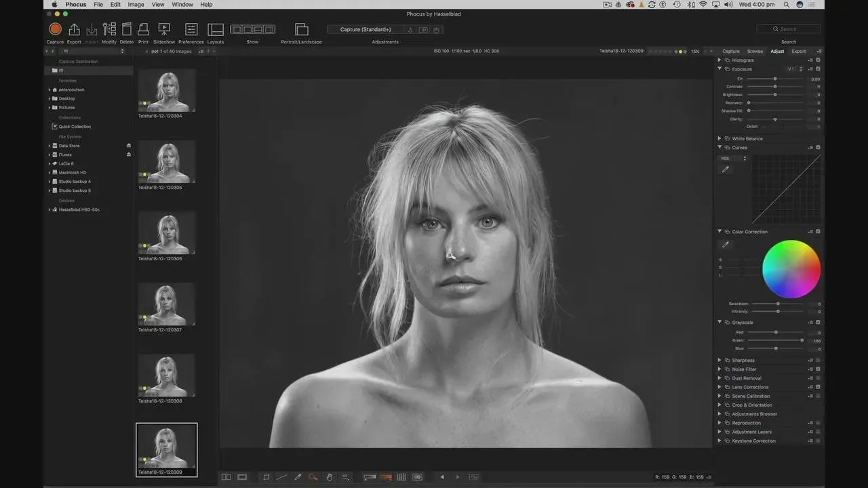
Task: Uncheck the Lens Corrections checkbox
Action: tap(818, 387)
